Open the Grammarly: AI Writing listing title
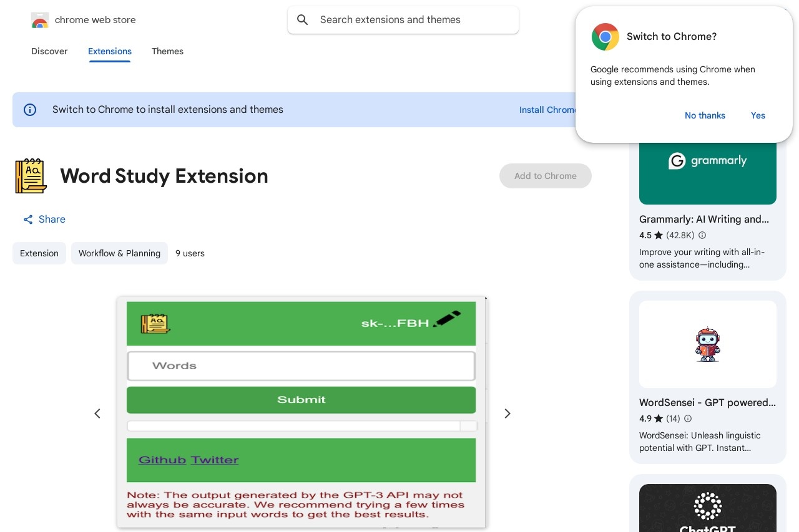 704,220
